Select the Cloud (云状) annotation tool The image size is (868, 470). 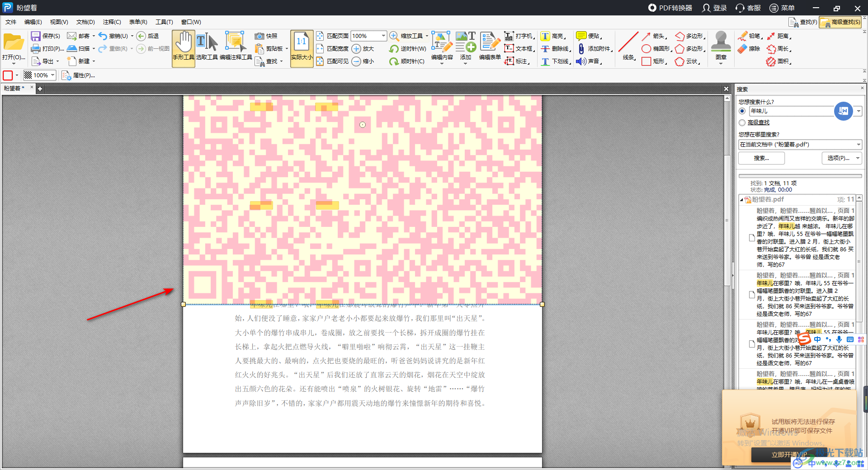[x=688, y=61]
